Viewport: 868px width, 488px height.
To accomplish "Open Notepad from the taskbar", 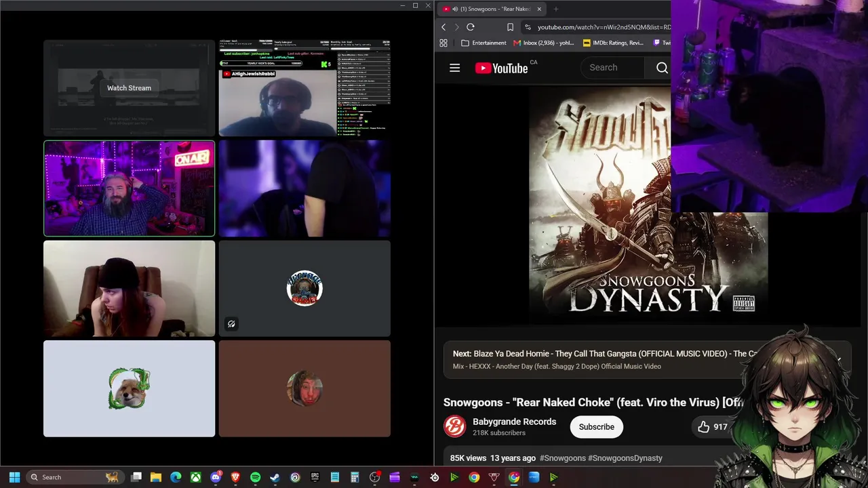I will coord(334,477).
